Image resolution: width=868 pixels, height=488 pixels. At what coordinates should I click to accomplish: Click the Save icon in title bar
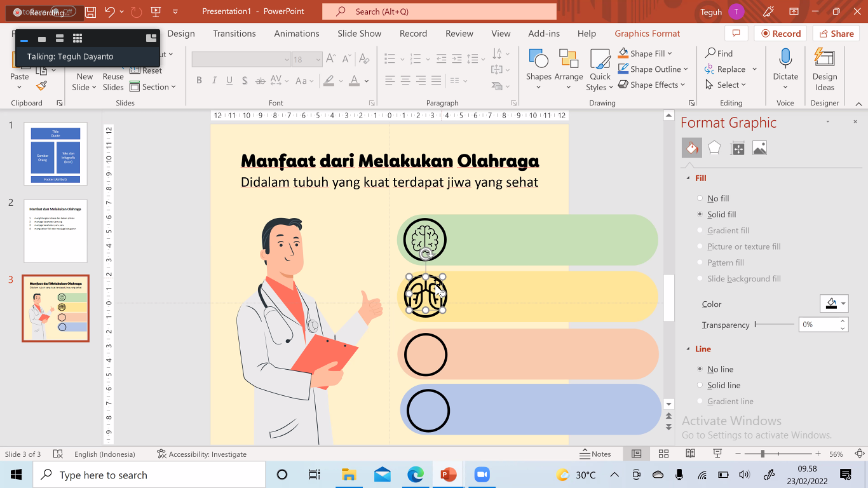(x=90, y=11)
